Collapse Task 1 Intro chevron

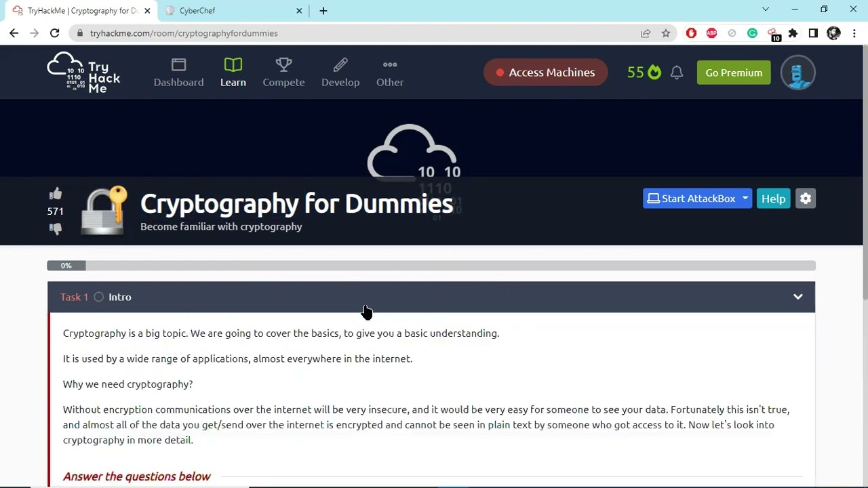(798, 297)
